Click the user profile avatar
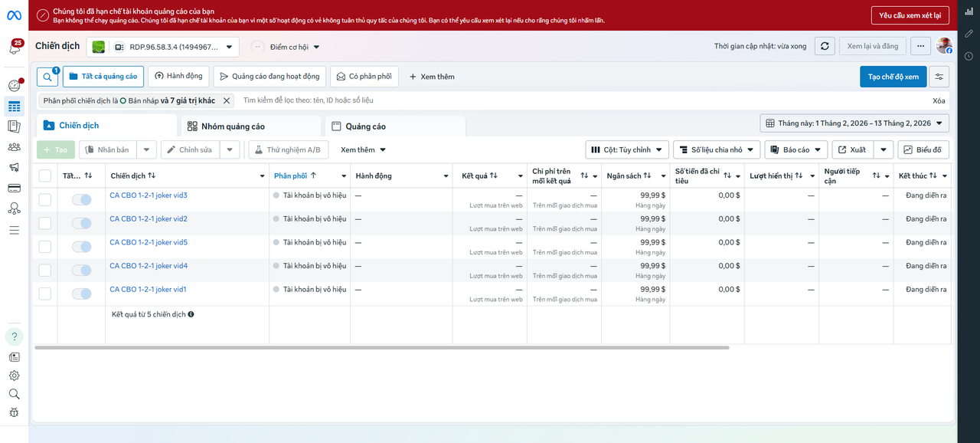 pos(944,46)
